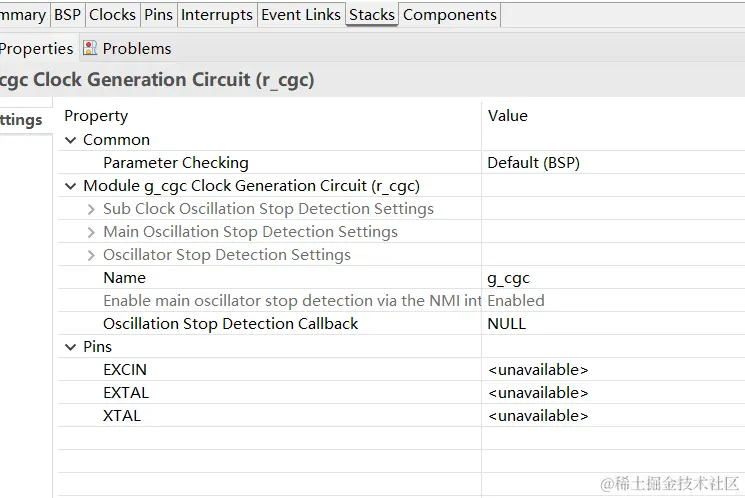Select the EXCIN pin row
The image size is (745, 498).
pyautogui.click(x=125, y=370)
